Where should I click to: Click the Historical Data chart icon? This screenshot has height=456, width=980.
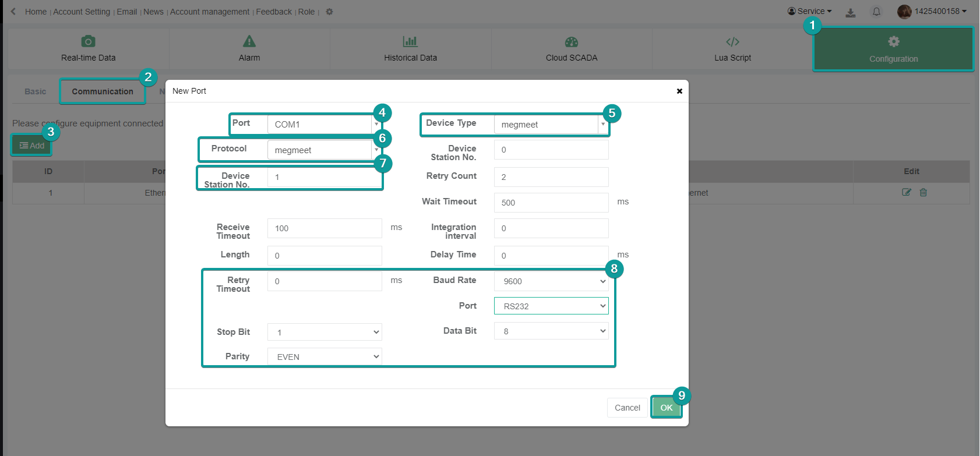click(410, 41)
